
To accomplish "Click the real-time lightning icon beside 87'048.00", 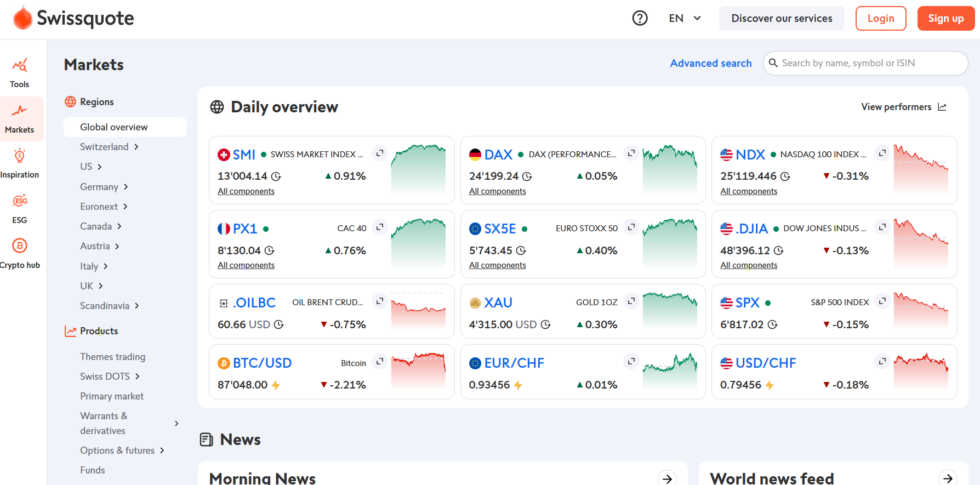I will pos(276,385).
